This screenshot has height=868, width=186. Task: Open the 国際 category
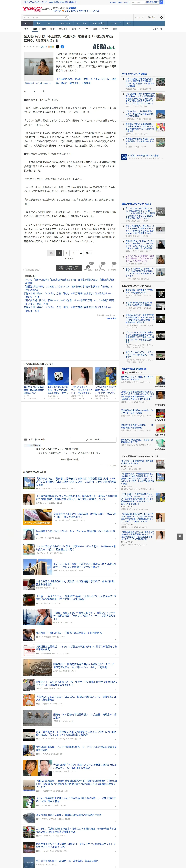click(44, 29)
